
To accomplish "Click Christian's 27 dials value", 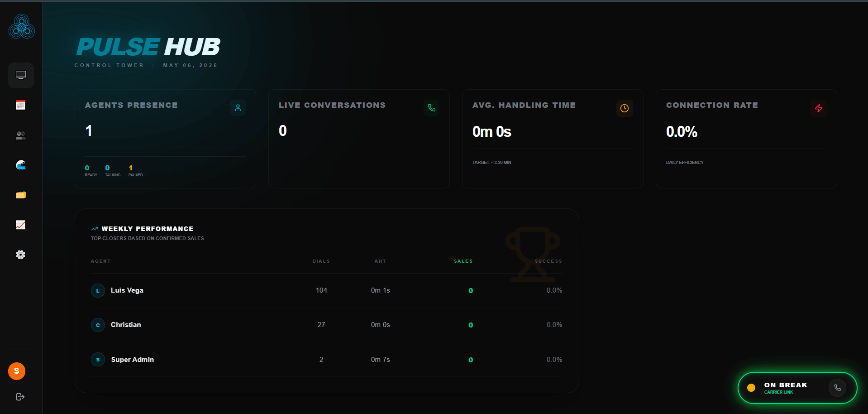I will click(x=321, y=325).
